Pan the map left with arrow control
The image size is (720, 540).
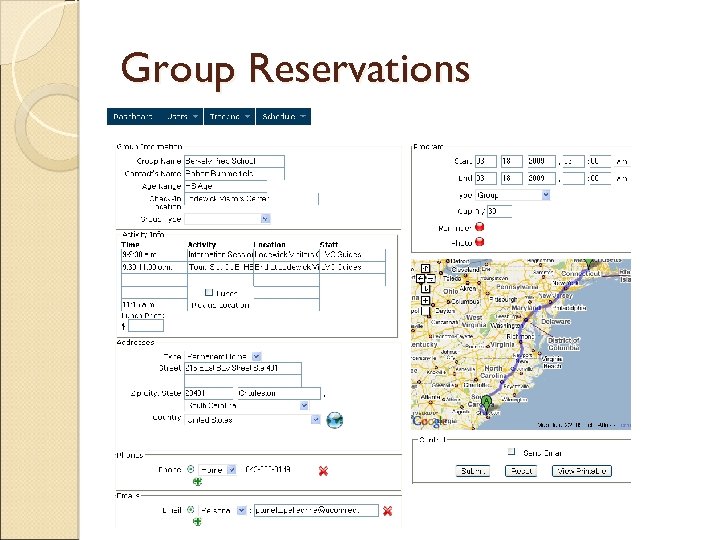[x=421, y=278]
